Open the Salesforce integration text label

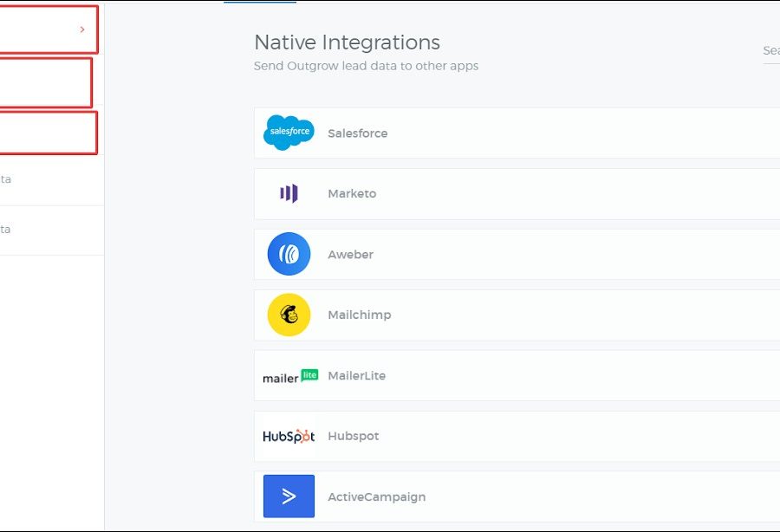coord(357,133)
